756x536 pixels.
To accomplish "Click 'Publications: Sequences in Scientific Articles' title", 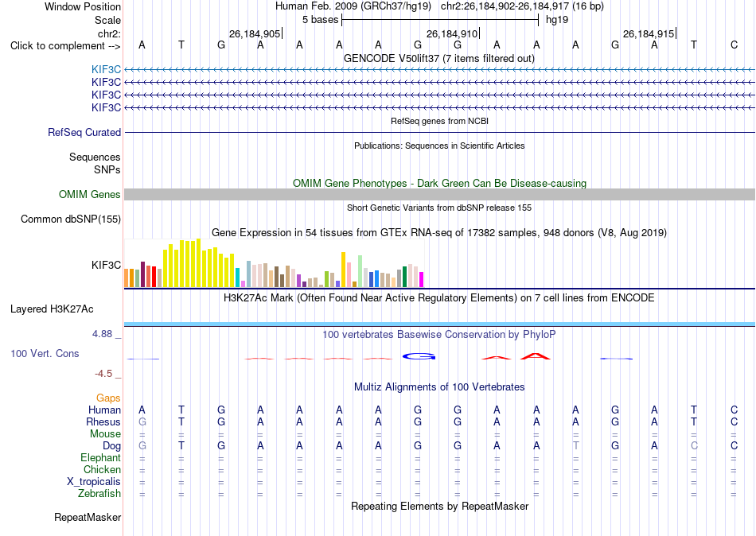I will [x=439, y=146].
